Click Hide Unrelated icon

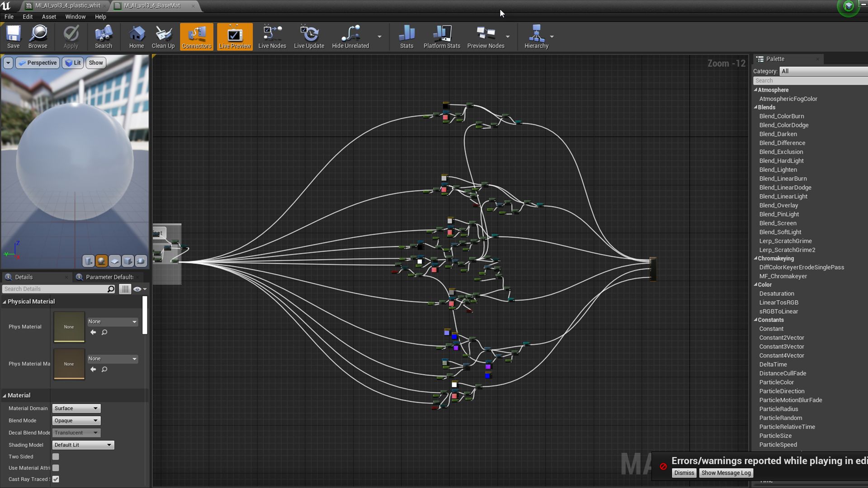pos(350,37)
